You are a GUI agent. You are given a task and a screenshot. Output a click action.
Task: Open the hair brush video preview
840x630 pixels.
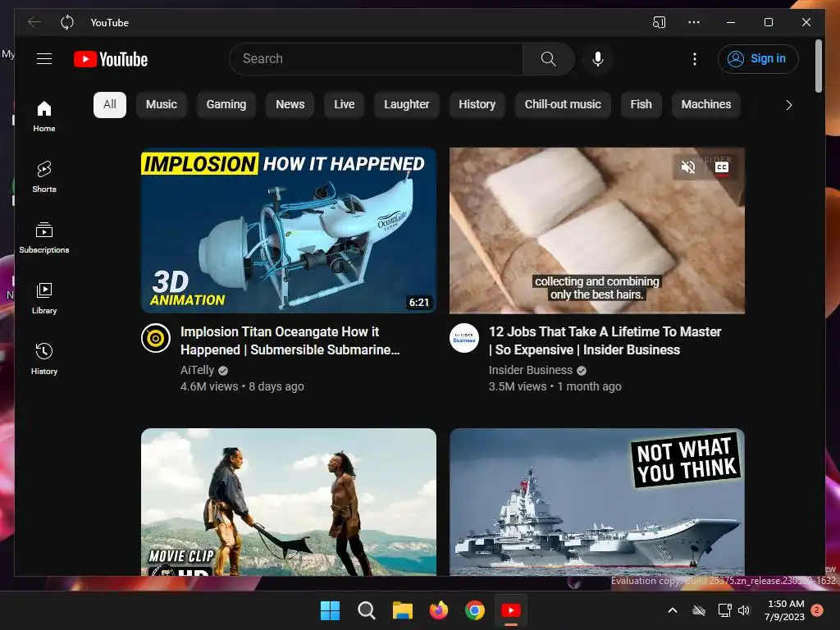pos(597,231)
